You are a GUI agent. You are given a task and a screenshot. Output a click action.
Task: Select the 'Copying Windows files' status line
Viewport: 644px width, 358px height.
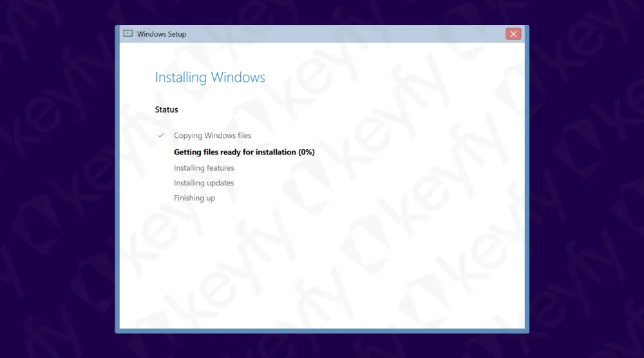coord(213,135)
